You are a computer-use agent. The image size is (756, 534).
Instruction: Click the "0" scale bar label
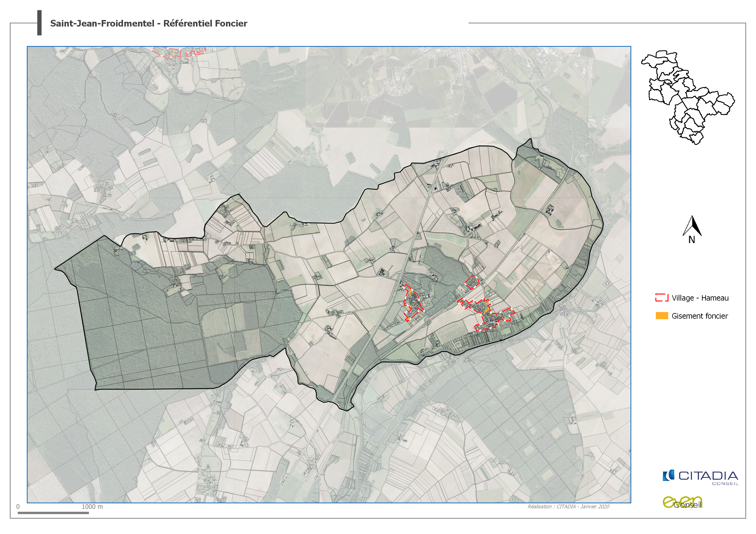pos(18,507)
